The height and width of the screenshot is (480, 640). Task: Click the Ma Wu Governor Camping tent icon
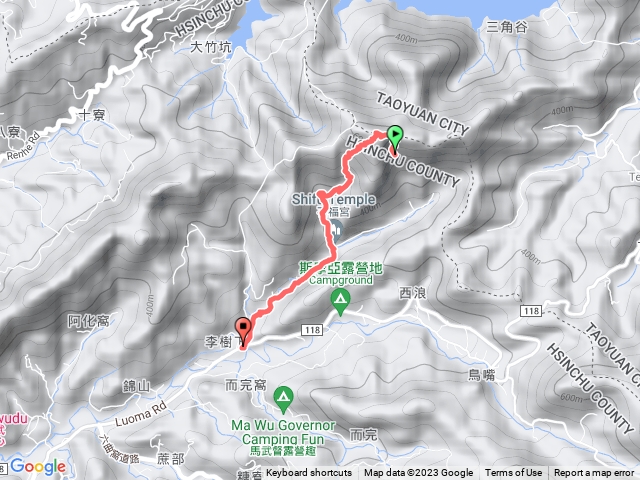click(284, 399)
